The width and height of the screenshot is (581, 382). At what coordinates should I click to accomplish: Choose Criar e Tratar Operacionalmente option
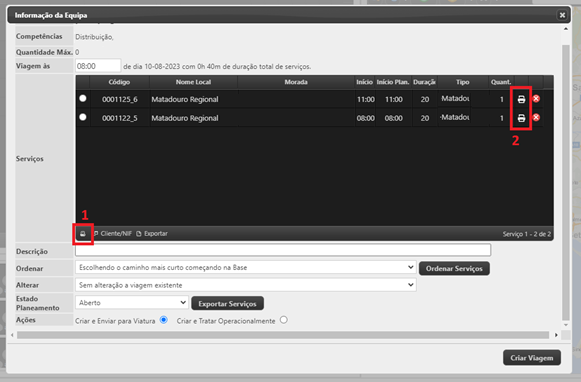point(284,320)
